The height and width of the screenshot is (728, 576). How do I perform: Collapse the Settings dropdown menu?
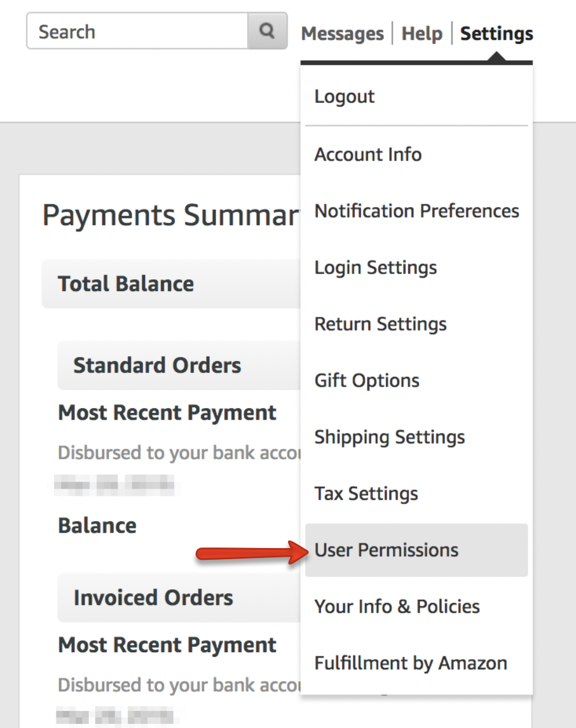[497, 34]
